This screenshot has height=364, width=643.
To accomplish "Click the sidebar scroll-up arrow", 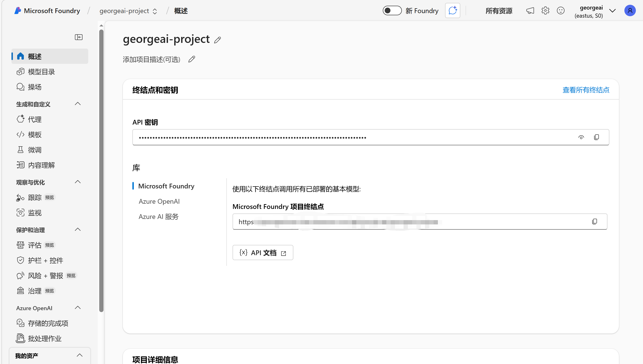I will click(101, 25).
